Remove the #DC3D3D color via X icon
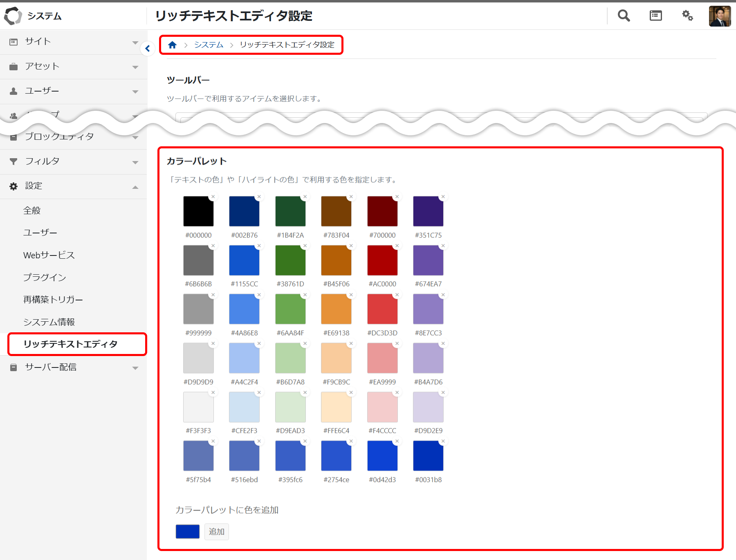The width and height of the screenshot is (736, 560). pyautogui.click(x=397, y=295)
